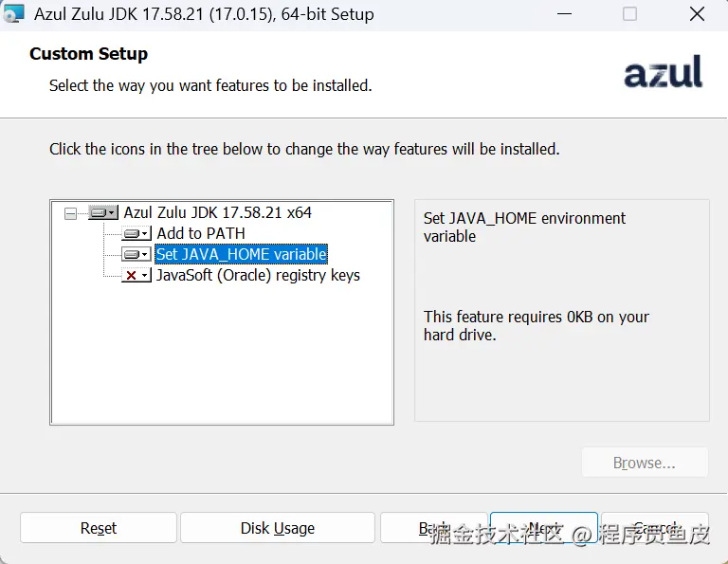Screen dimensions: 728x564
Task: Close the setup window
Action: tap(697, 14)
